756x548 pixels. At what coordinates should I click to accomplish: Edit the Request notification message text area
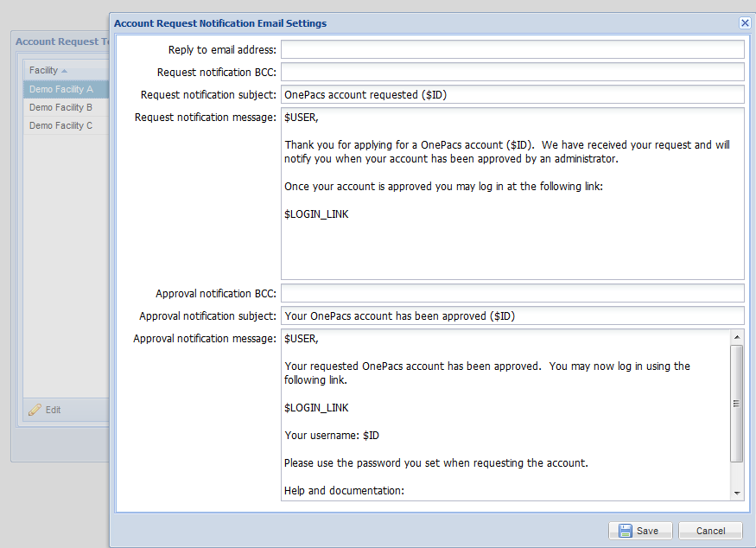(512, 194)
